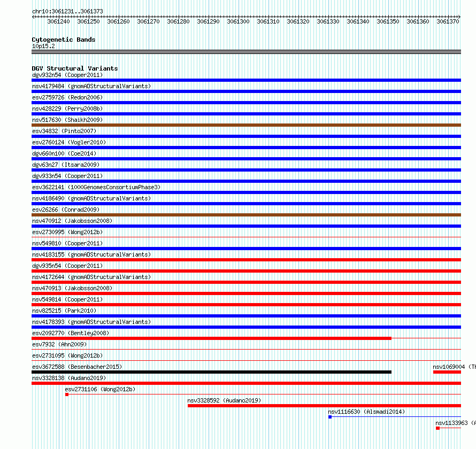Click the DGV Structural Variants track heading
This screenshot has width=476, height=449.
click(75, 68)
